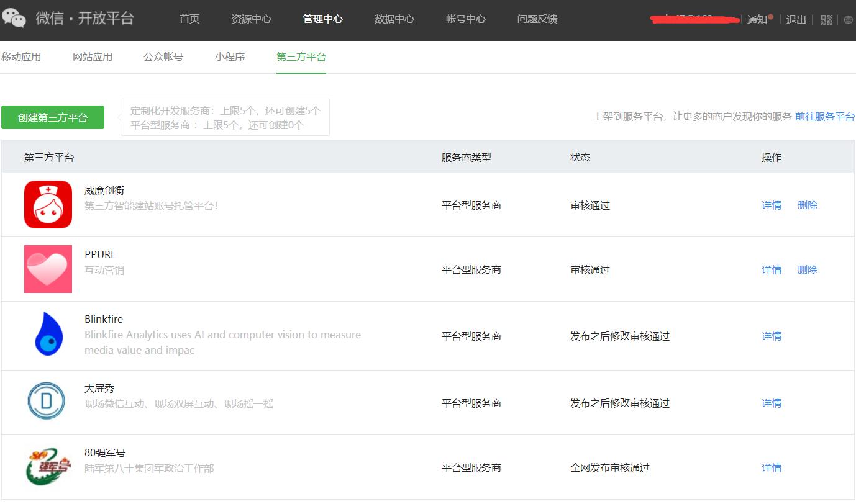View 详情 for PPURL

[772, 269]
